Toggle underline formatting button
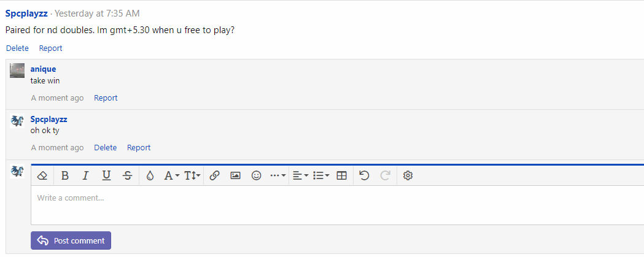644x257 pixels. [107, 175]
